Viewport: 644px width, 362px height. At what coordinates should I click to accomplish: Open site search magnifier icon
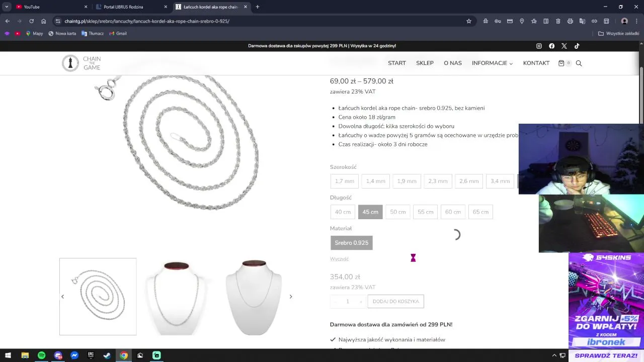coord(579,63)
